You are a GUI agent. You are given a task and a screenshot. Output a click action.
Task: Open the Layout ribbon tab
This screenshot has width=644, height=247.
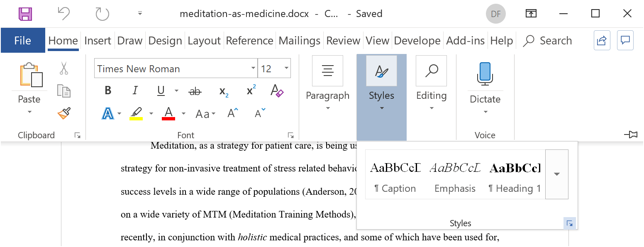click(x=204, y=41)
